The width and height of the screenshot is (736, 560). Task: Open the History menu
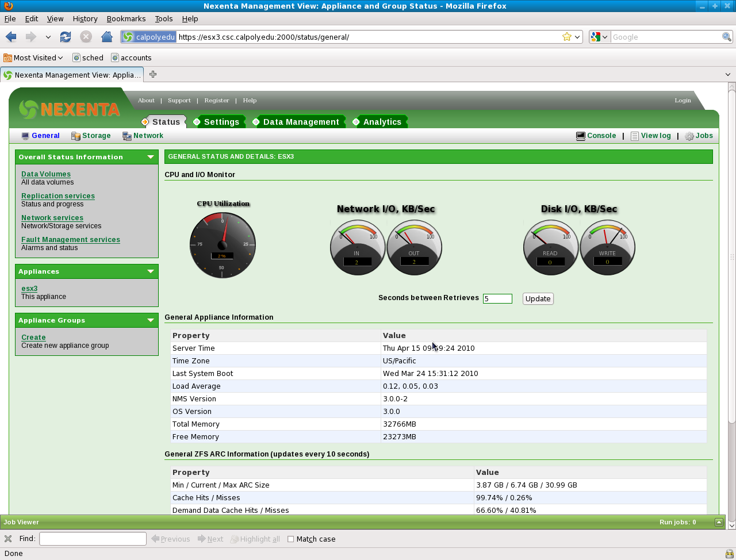point(85,18)
